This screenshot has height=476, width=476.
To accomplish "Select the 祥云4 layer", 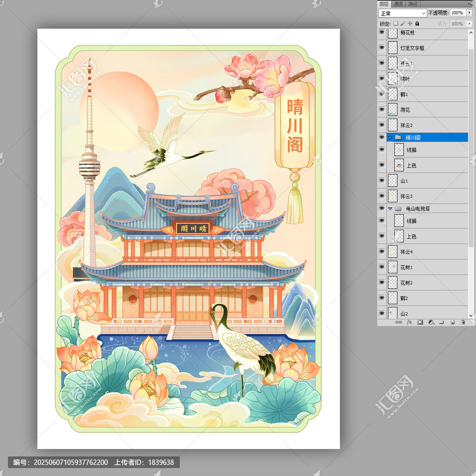I will (x=427, y=252).
